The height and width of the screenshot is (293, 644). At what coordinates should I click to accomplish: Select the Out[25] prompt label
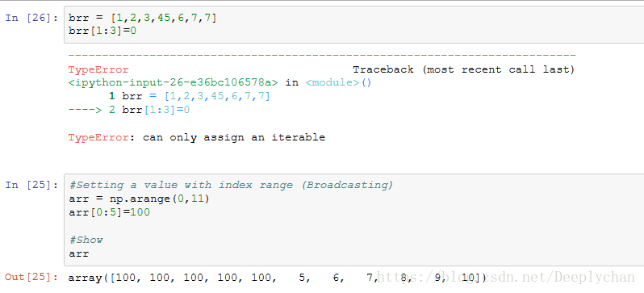coord(32,278)
